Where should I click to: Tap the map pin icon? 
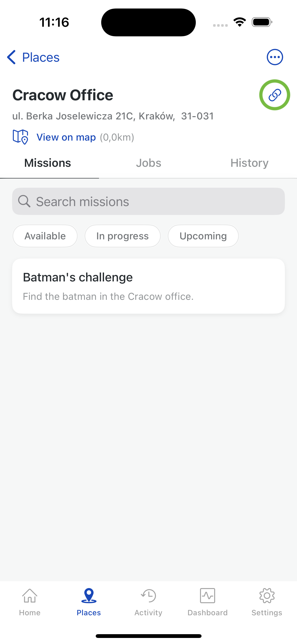(20, 137)
